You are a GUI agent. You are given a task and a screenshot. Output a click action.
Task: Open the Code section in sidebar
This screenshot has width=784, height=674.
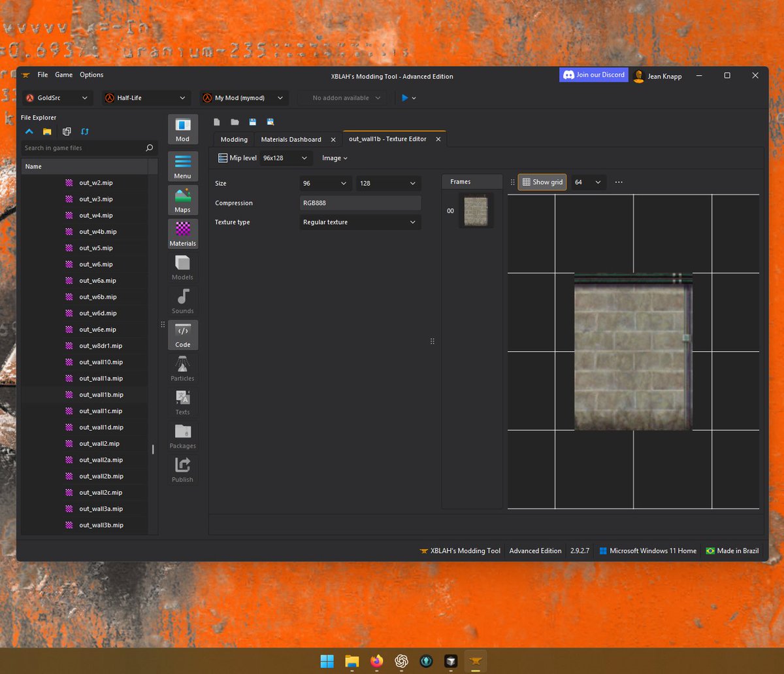183,335
